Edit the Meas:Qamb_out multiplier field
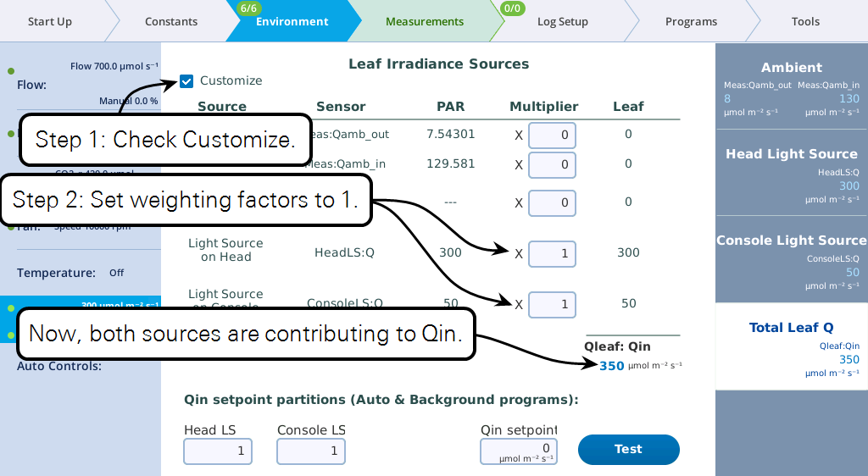Image resolution: width=868 pixels, height=476 pixels. tap(552, 135)
